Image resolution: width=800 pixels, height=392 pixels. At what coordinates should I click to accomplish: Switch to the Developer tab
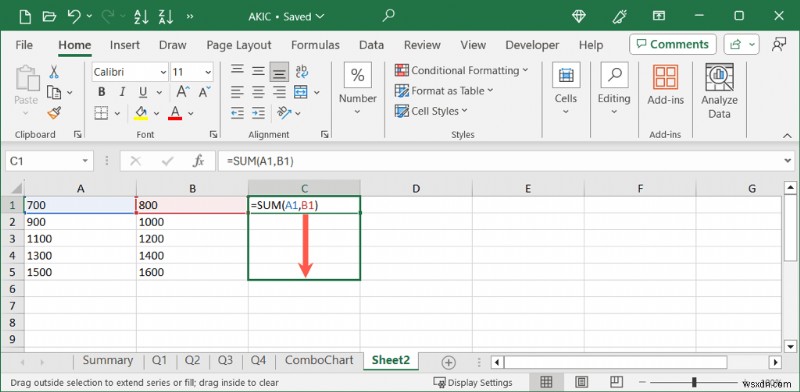532,45
